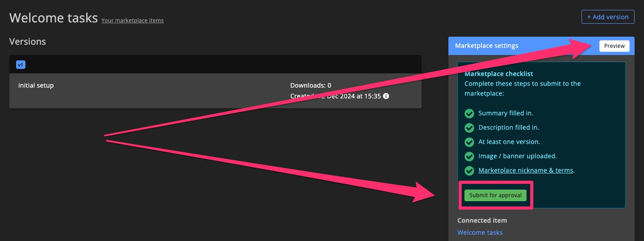Go to Your marketplace items link

click(133, 20)
